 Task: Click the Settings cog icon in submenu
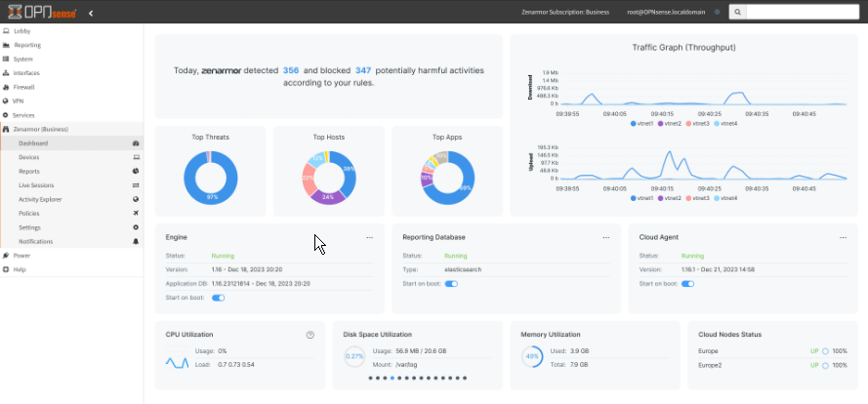point(136,227)
